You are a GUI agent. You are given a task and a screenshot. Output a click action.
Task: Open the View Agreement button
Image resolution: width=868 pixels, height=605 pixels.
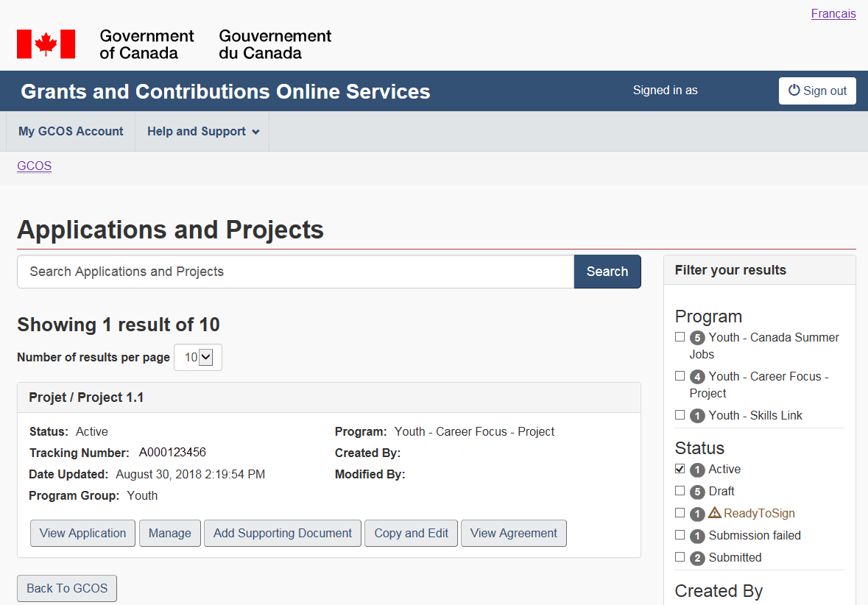pyautogui.click(x=513, y=533)
